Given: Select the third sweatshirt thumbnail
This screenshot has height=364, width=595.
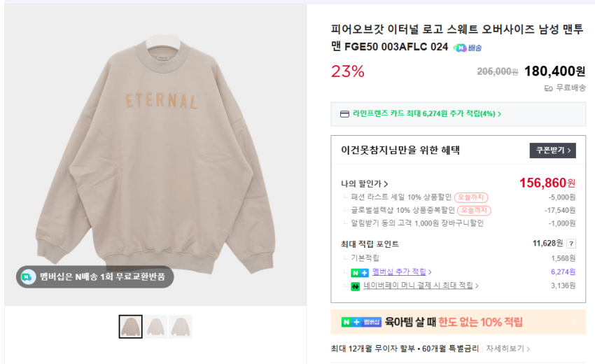Looking at the screenshot, I should 181,327.
